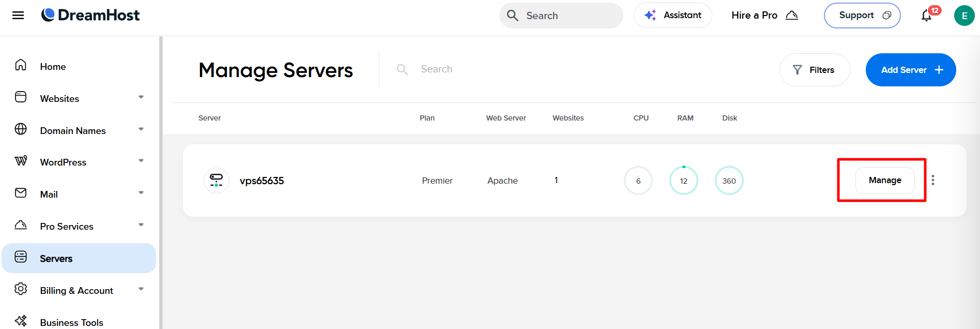Image resolution: width=980 pixels, height=329 pixels.
Task: Click the Servers sidebar icon
Action: tap(21, 257)
